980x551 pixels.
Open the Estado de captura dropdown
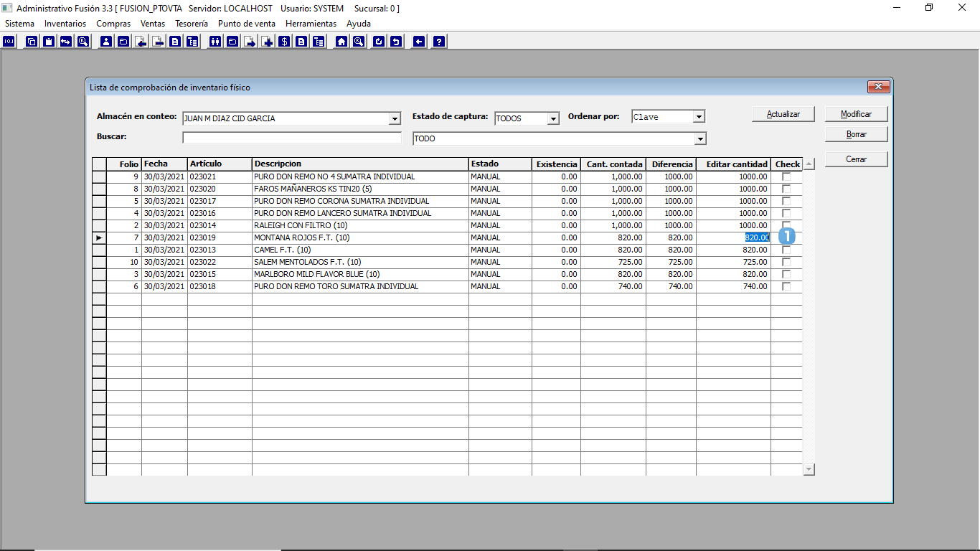[552, 118]
